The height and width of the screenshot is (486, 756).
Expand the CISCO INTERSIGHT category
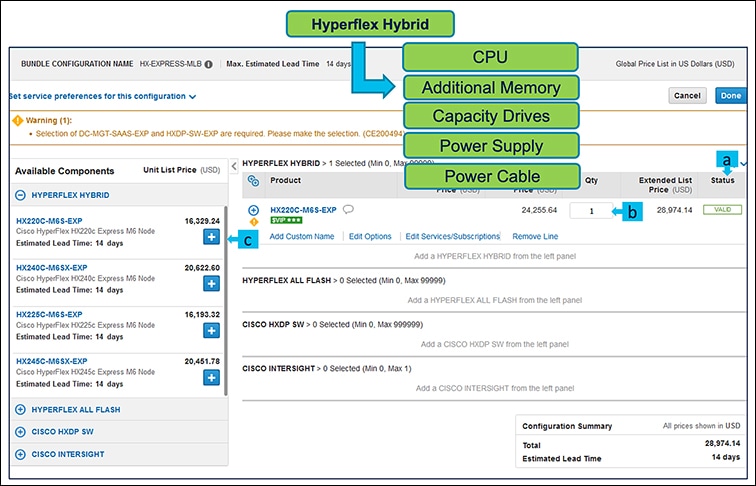click(x=21, y=453)
